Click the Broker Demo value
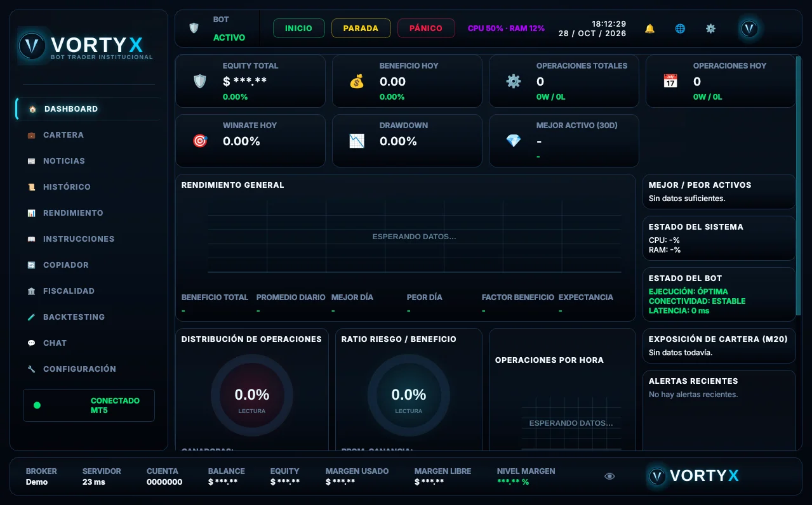The height and width of the screenshot is (505, 812). click(x=37, y=482)
